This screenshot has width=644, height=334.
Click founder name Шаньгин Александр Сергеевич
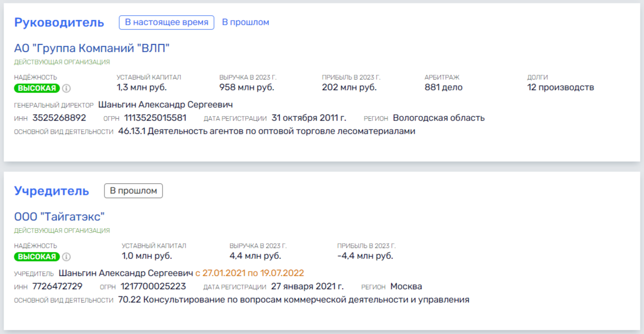[126, 273]
